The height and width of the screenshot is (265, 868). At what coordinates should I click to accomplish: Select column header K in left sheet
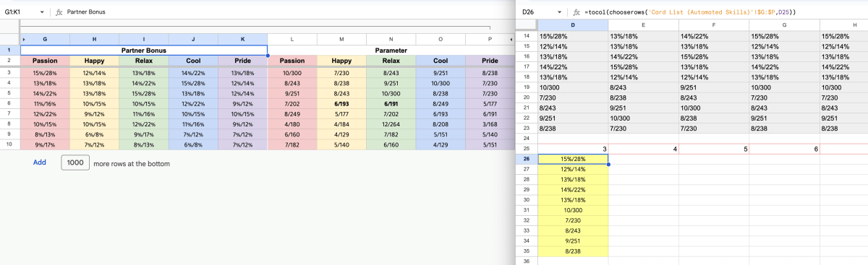pyautogui.click(x=242, y=39)
